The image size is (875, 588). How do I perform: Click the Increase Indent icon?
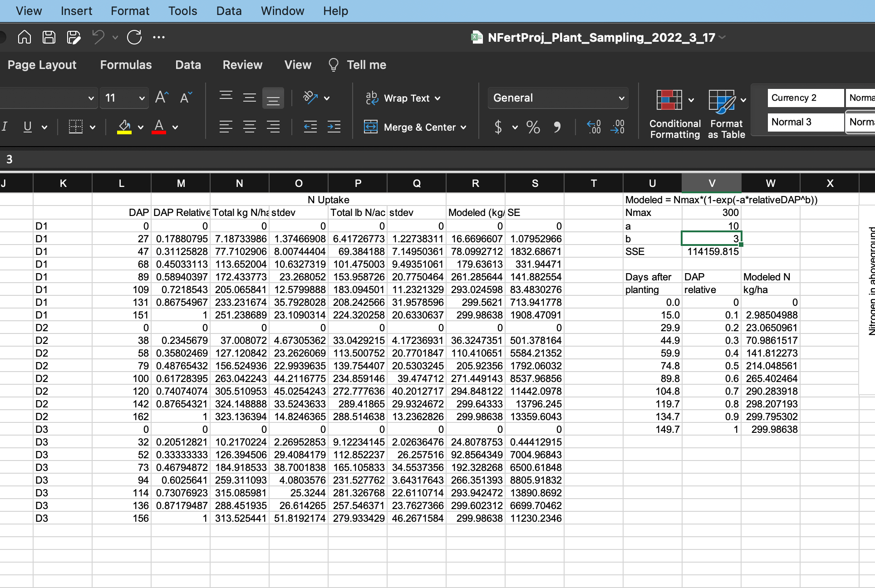(x=334, y=127)
